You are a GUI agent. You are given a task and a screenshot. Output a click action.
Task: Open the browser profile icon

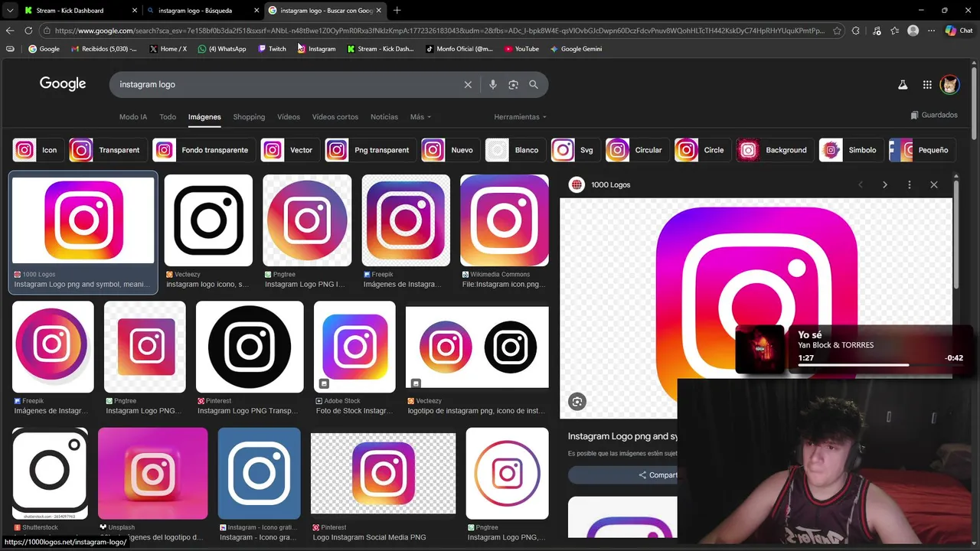point(913,31)
